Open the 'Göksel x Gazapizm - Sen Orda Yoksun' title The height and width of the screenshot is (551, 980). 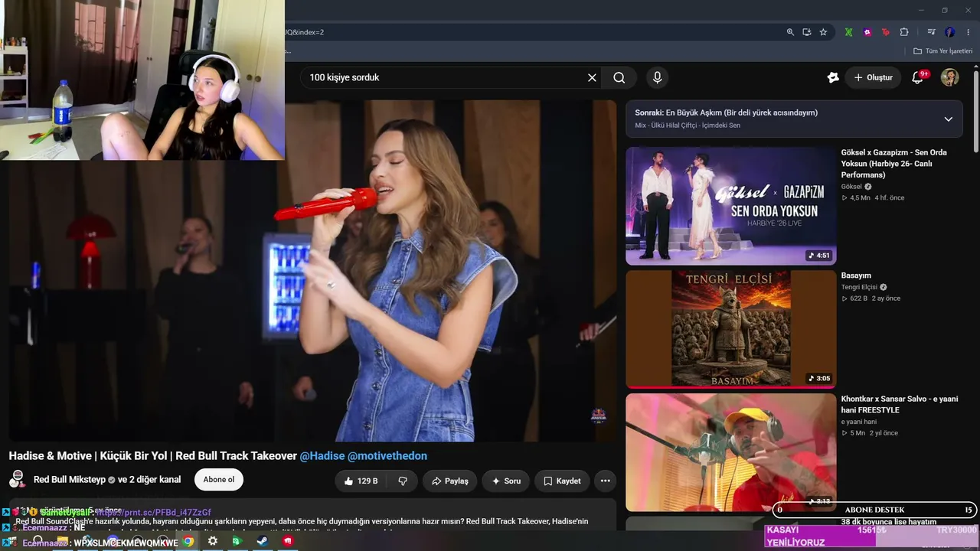click(x=893, y=164)
